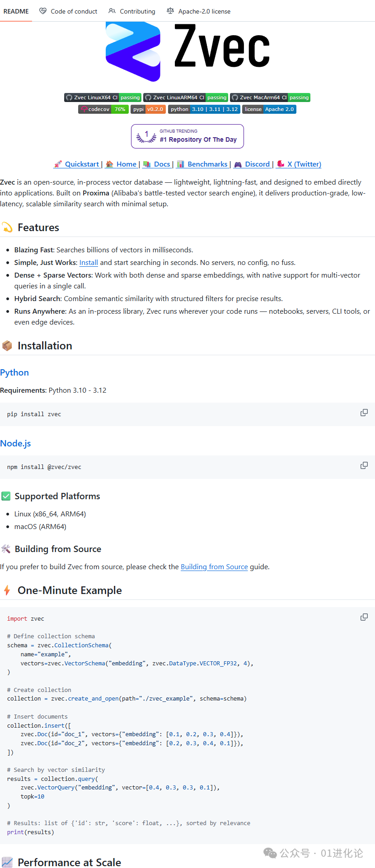
Task: Follow the Discord link
Action: (257, 164)
